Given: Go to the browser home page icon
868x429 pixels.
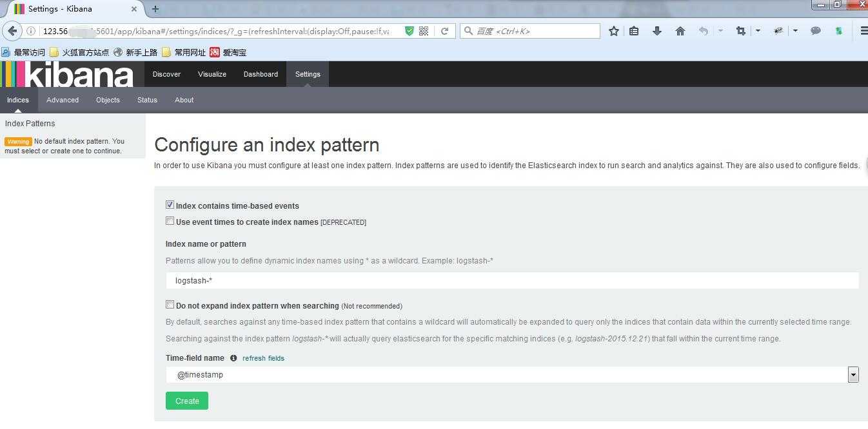Looking at the screenshot, I should (x=680, y=31).
